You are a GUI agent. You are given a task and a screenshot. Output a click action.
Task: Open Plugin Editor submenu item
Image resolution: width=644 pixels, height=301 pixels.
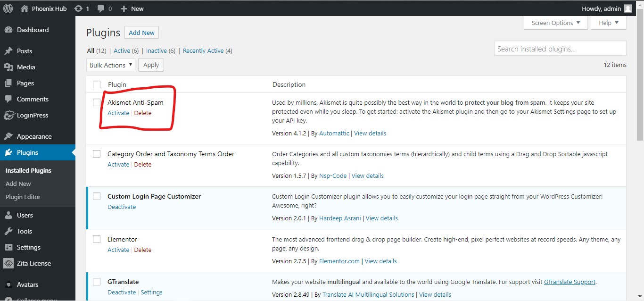click(x=23, y=197)
